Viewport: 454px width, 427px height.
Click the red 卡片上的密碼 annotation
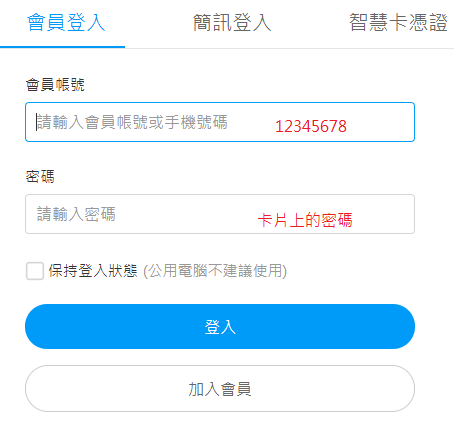pyautogui.click(x=305, y=220)
